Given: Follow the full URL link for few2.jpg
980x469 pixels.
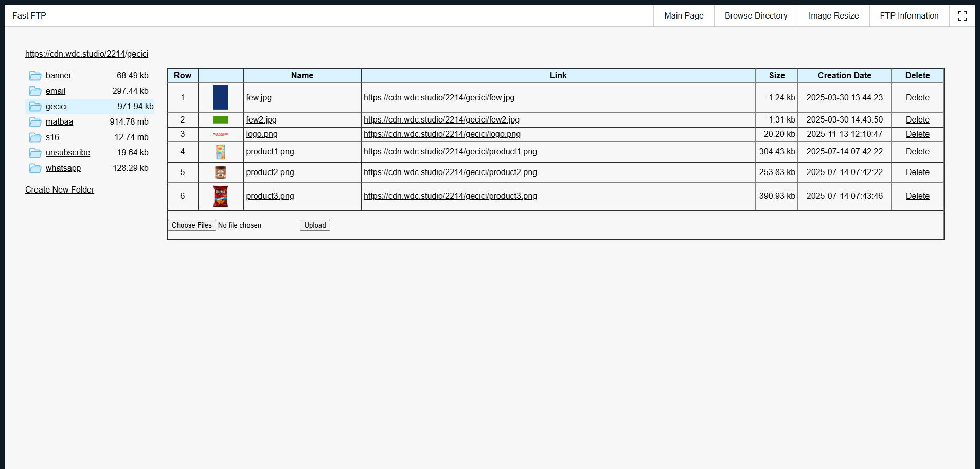Looking at the screenshot, I should [441, 119].
